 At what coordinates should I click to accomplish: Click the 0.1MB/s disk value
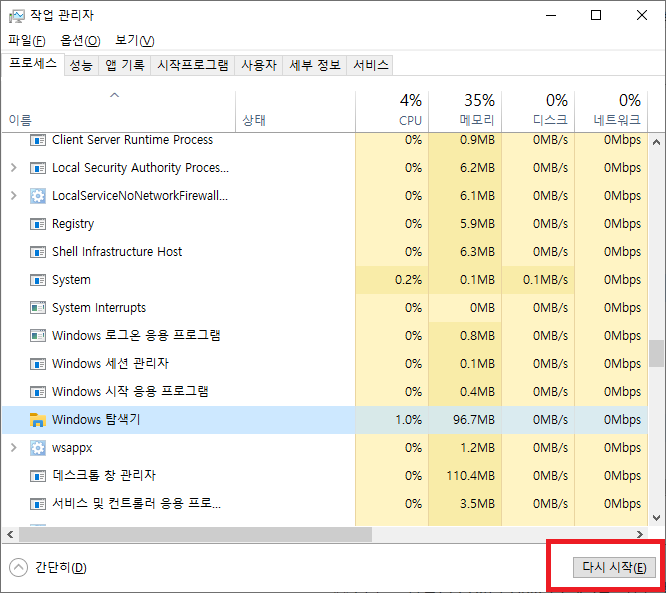click(x=545, y=280)
